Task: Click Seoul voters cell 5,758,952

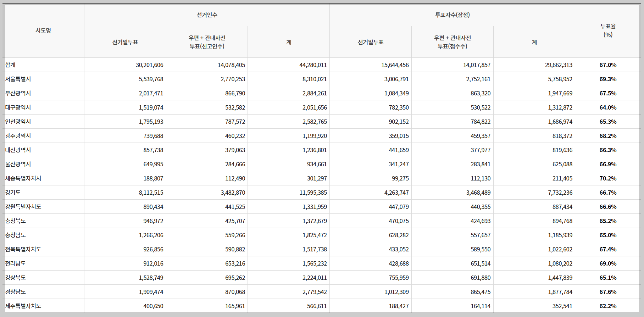Action: pyautogui.click(x=560, y=79)
